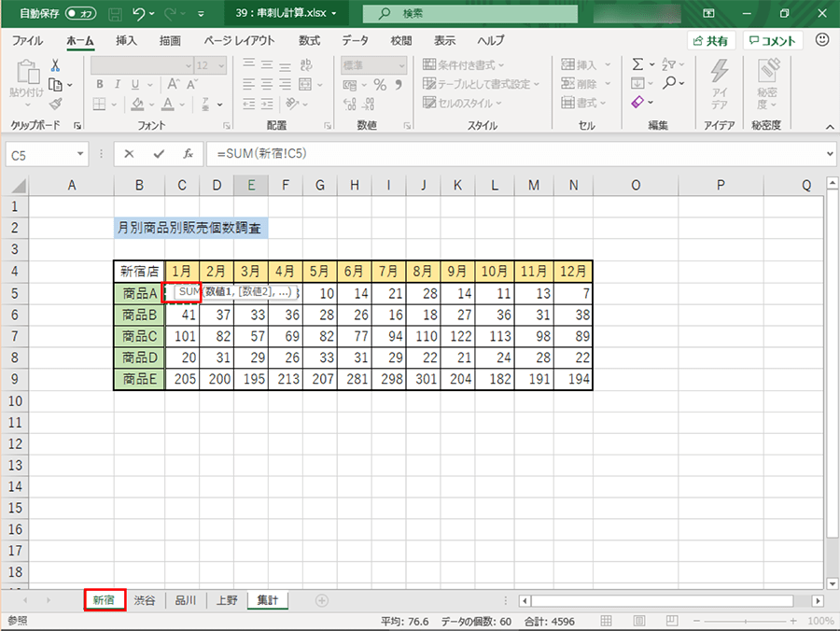Click the increase font size icon
The height and width of the screenshot is (631, 840).
point(173,84)
